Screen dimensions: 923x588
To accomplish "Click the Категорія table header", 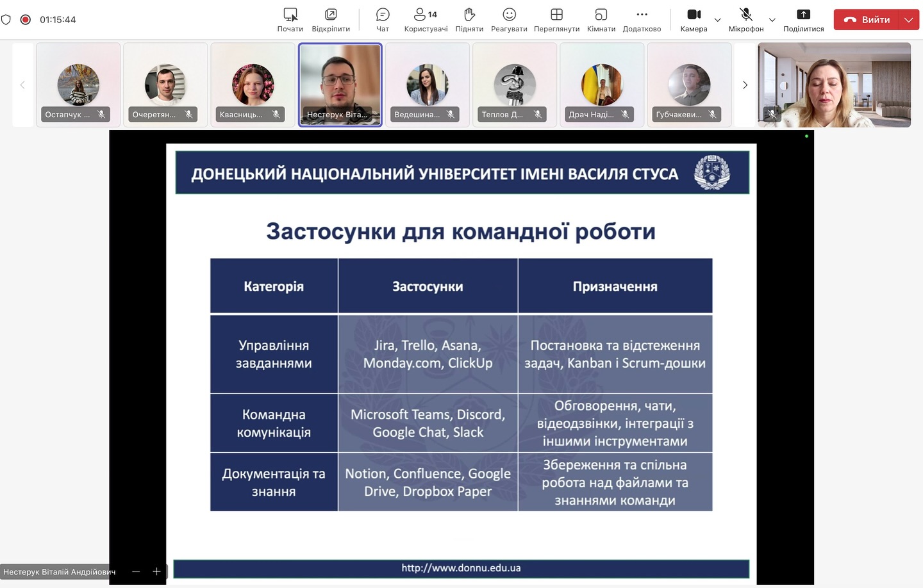I will (274, 286).
